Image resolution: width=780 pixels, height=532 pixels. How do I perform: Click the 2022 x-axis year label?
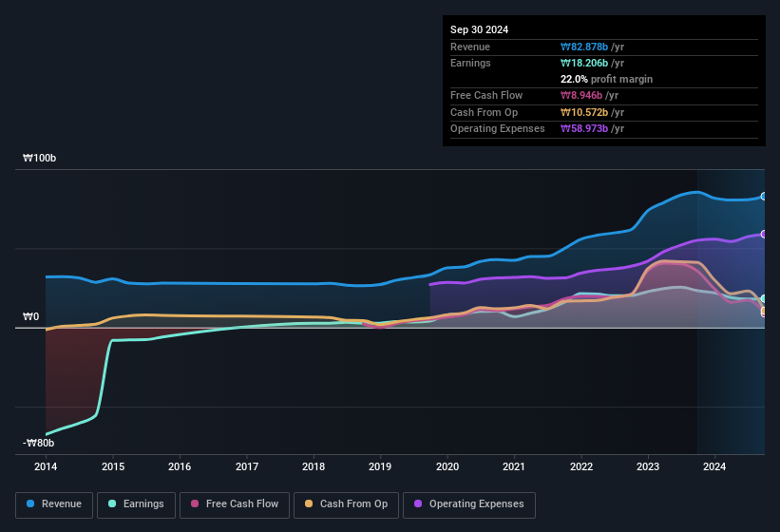point(580,466)
